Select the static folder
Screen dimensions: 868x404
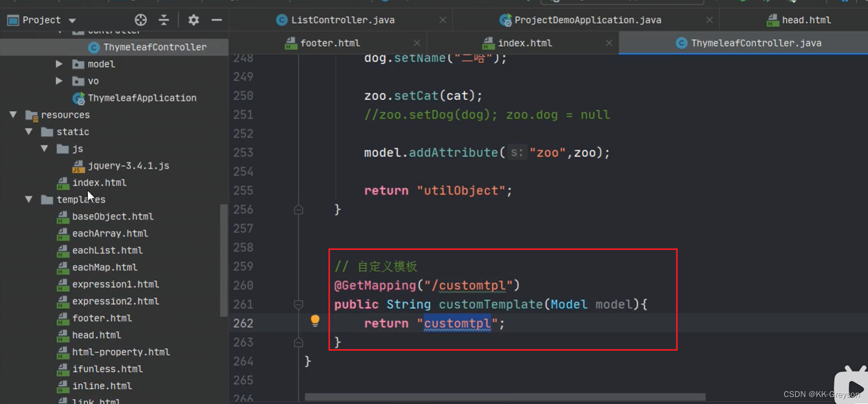click(73, 132)
